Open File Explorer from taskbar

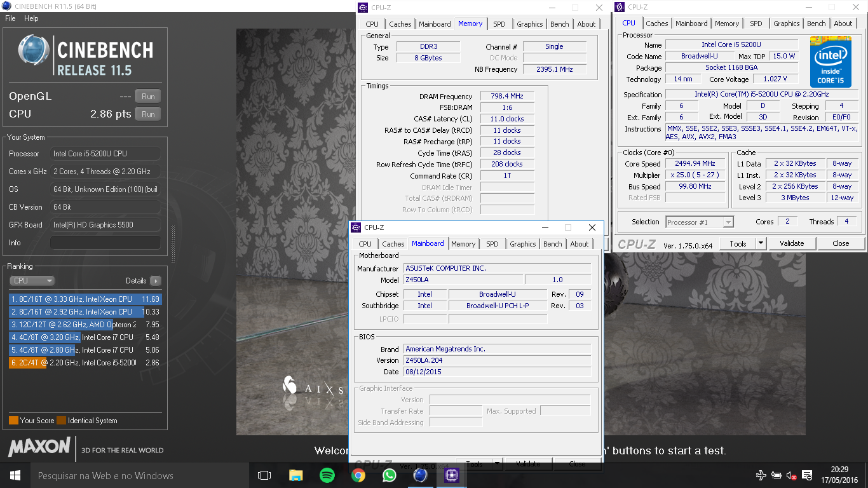[x=295, y=475]
